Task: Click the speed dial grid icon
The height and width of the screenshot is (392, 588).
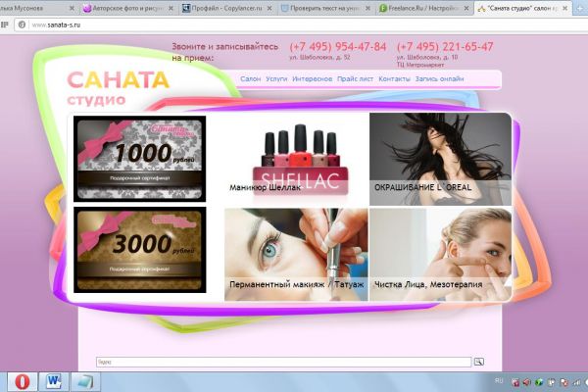Action: pyautogui.click(x=5, y=24)
